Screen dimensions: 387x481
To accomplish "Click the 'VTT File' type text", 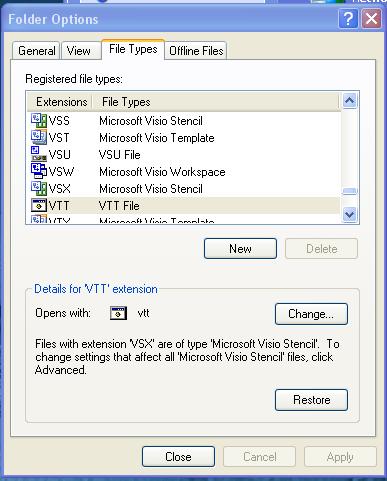I will coord(119,206).
